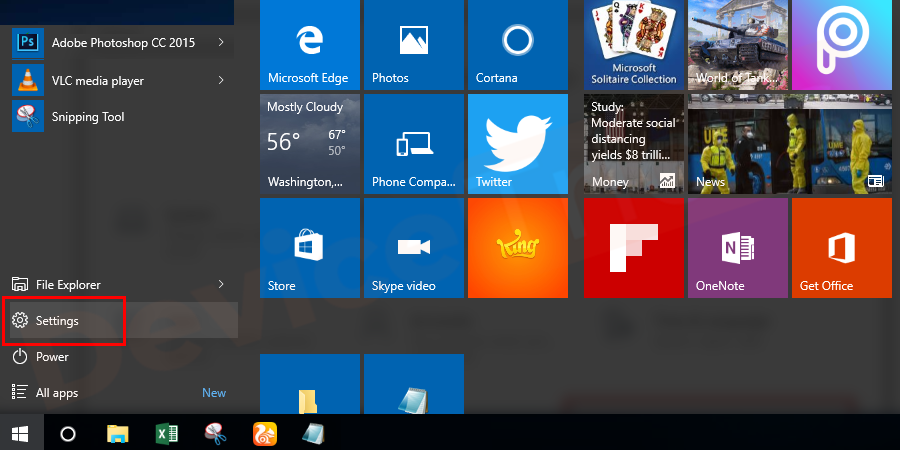Open the Skype video tile
The height and width of the screenshot is (450, 900).
pos(413,247)
